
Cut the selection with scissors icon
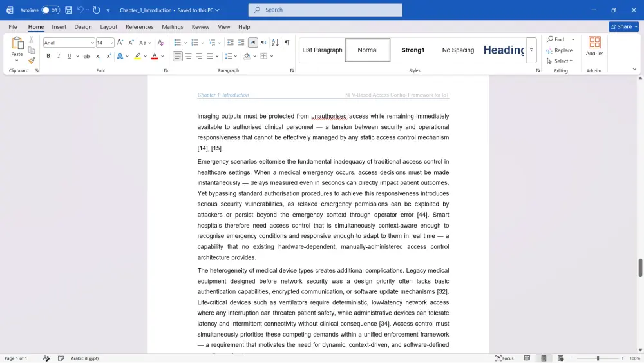coord(32,40)
